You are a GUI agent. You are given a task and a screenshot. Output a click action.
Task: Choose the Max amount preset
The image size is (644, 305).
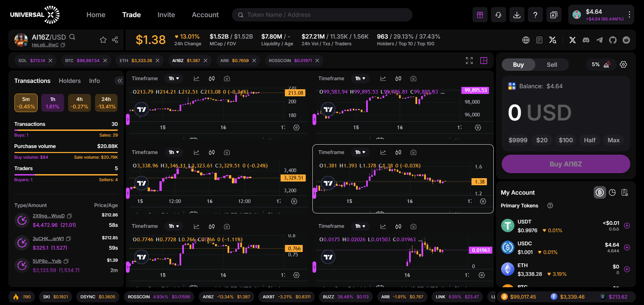[x=613, y=140]
